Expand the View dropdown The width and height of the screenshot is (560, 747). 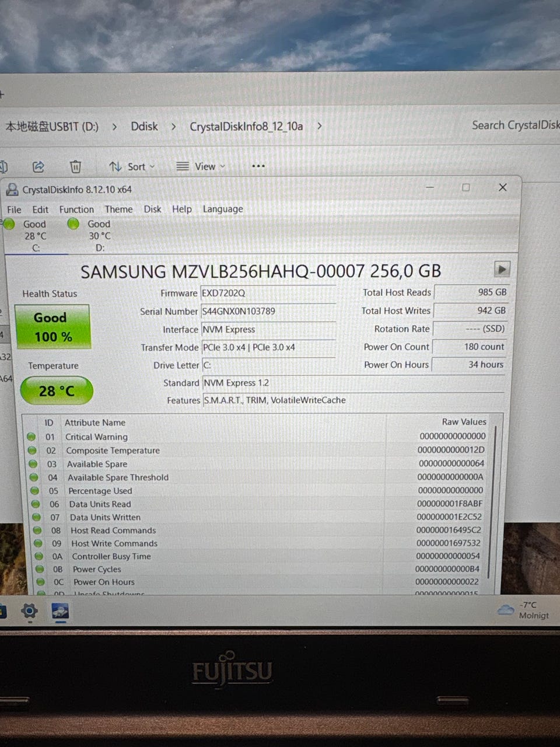tap(201, 167)
